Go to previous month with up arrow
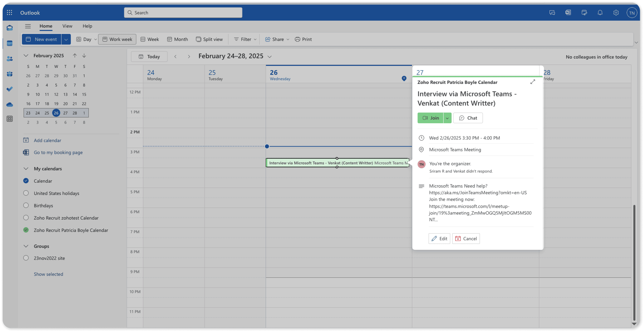This screenshot has height=332, width=644. point(75,56)
